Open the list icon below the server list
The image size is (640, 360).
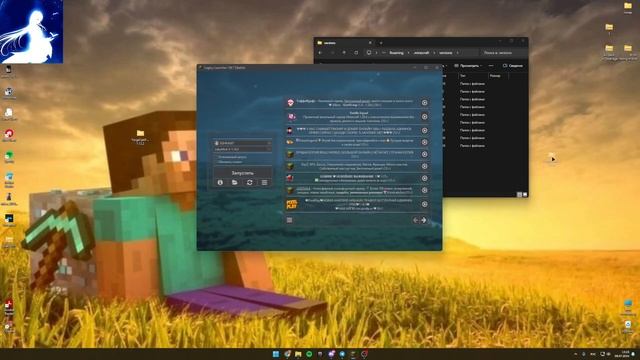click(289, 220)
